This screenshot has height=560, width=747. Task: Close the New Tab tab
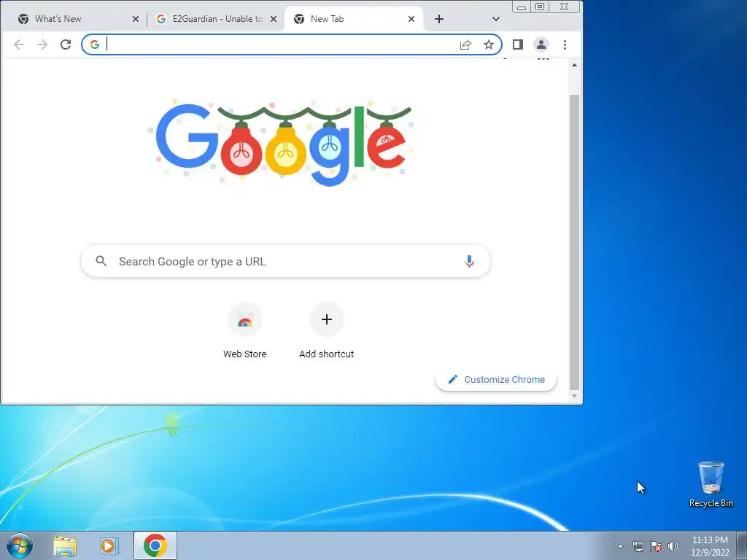tap(411, 19)
